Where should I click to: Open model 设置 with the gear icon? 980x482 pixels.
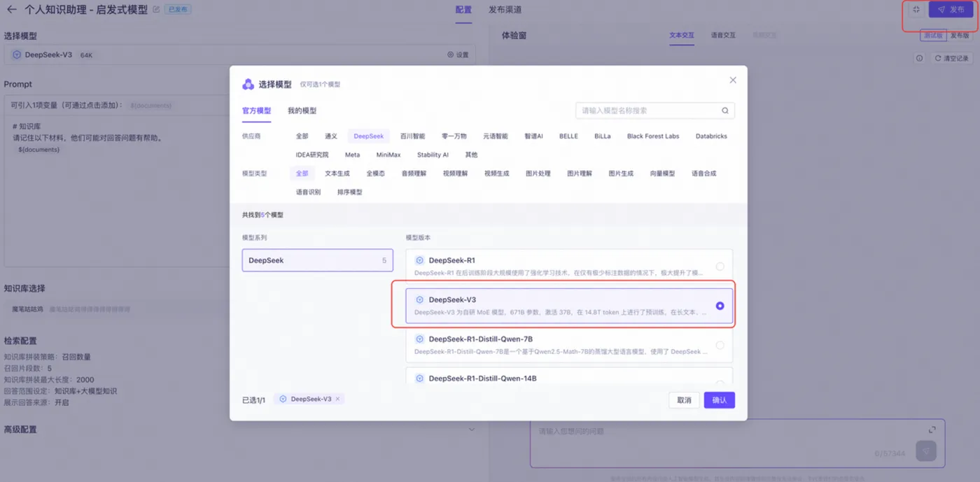(458, 55)
